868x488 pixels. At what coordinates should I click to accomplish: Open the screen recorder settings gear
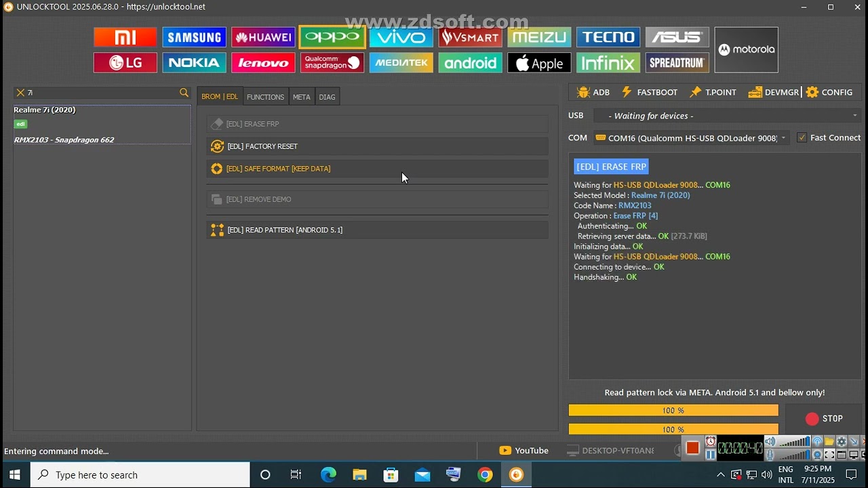point(842,442)
